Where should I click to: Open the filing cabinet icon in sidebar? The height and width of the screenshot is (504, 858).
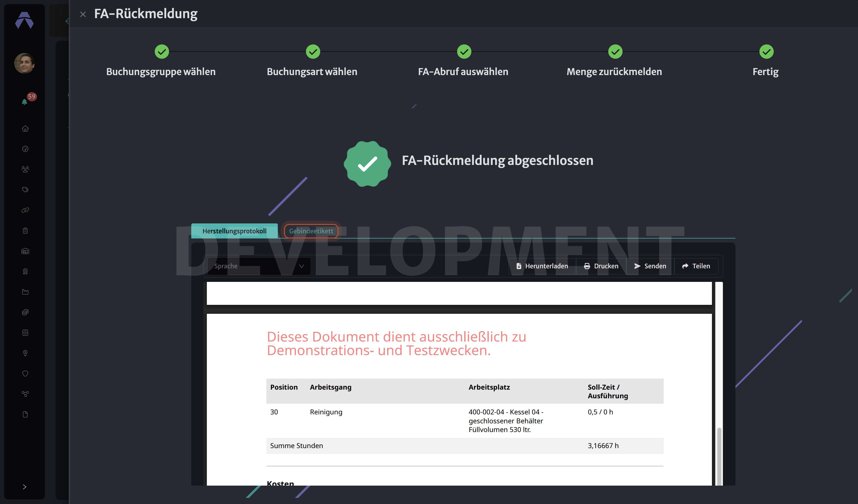tap(25, 333)
